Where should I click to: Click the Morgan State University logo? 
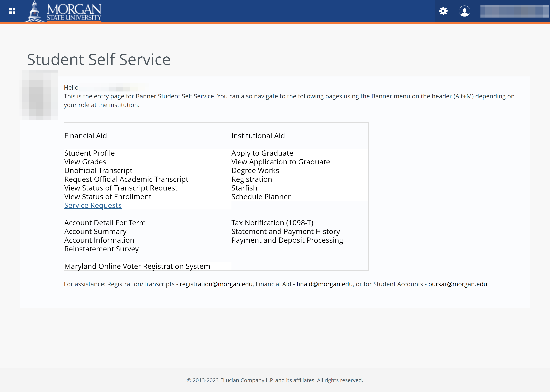[x=63, y=11]
